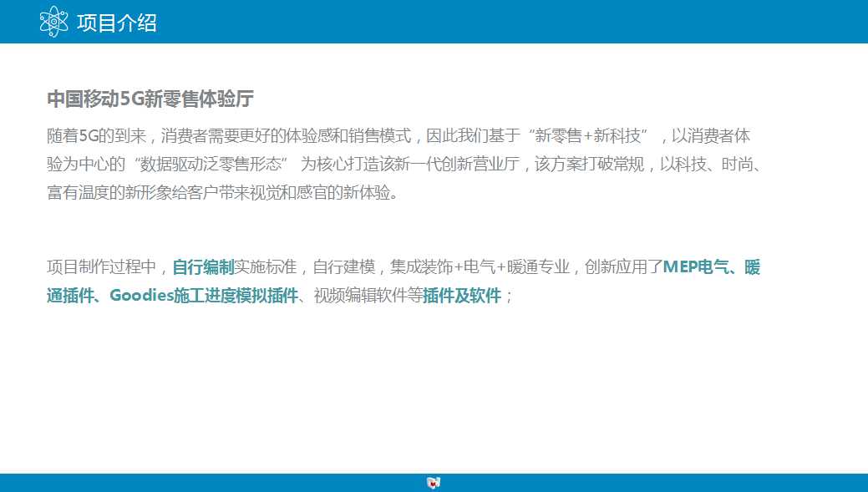The width and height of the screenshot is (868, 492).
Task: Click the highlighted text 插件及软件
Action: tap(461, 296)
